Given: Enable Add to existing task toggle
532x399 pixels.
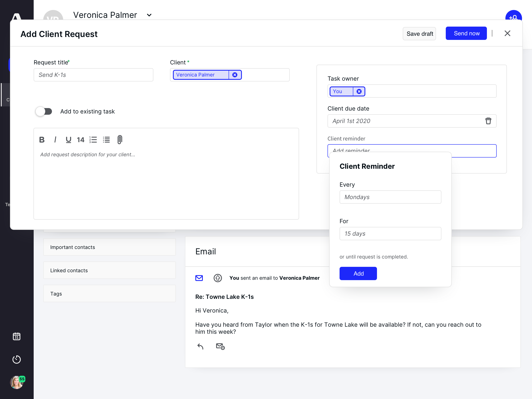Looking at the screenshot, I should 44,111.
